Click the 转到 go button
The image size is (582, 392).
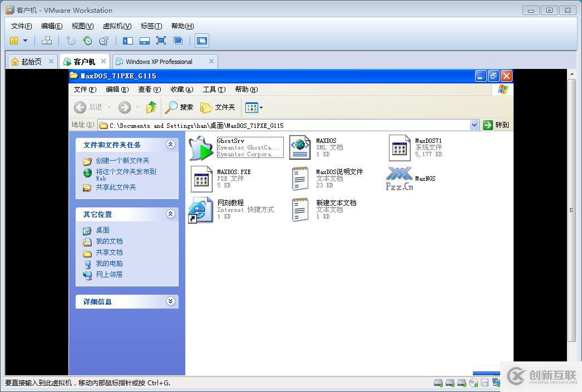point(496,125)
